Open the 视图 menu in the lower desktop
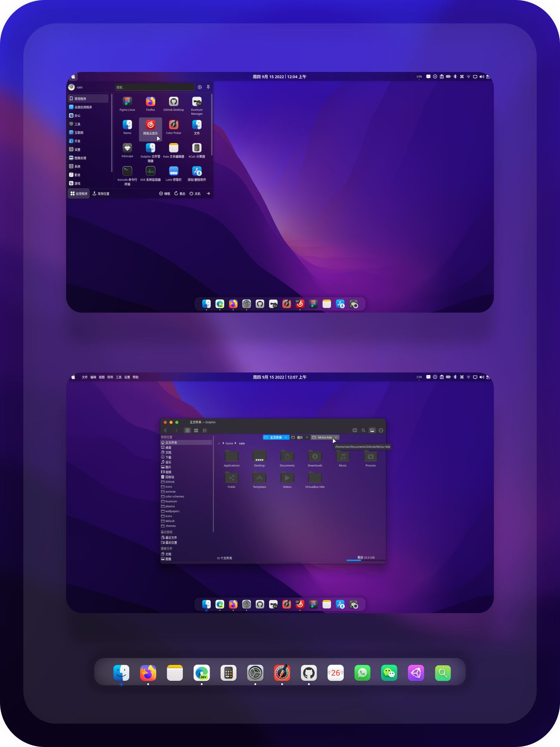Viewport: 560px width, 747px height. [102, 377]
